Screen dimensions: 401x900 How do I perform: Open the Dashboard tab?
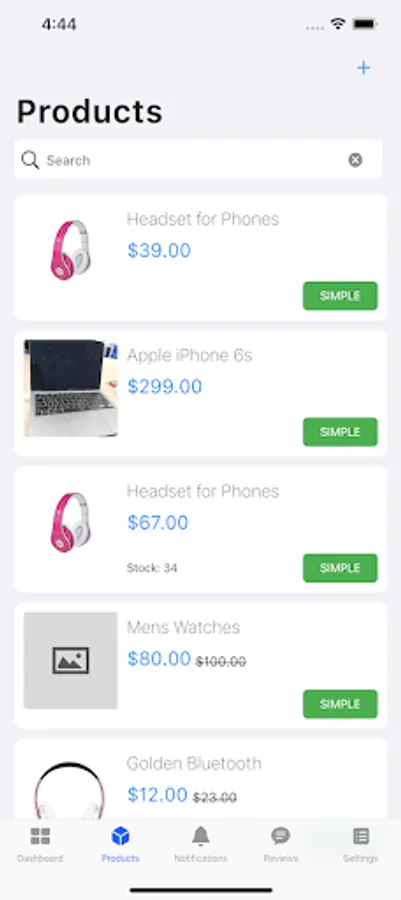[x=40, y=844]
